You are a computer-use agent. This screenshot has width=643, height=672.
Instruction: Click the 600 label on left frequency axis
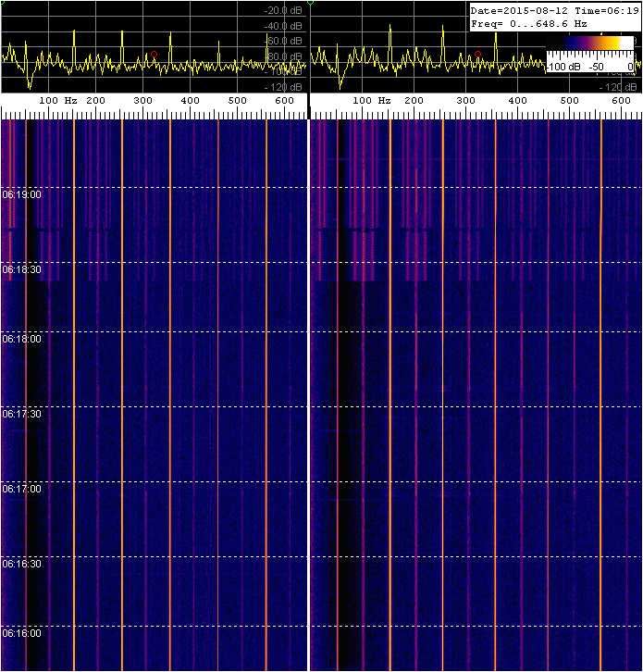(x=284, y=101)
